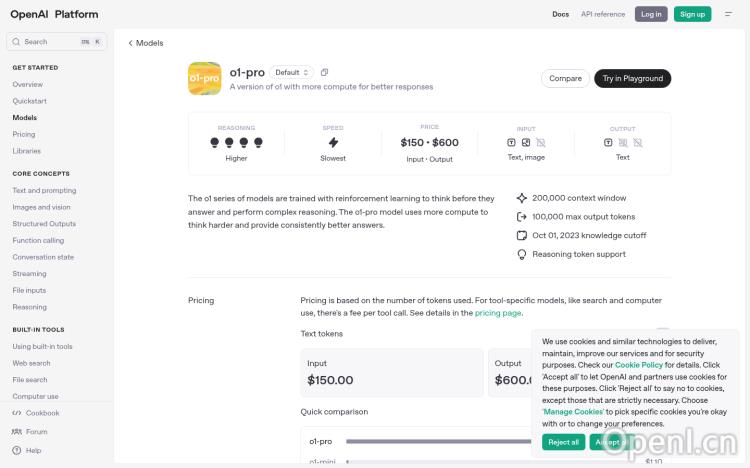Click the lightning bolt speed icon
Image resolution: width=750 pixels, height=468 pixels.
[x=333, y=143]
